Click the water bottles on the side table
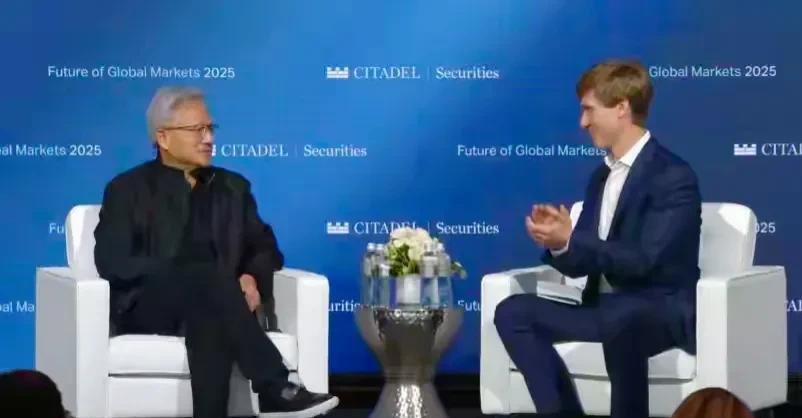 [x=407, y=276]
